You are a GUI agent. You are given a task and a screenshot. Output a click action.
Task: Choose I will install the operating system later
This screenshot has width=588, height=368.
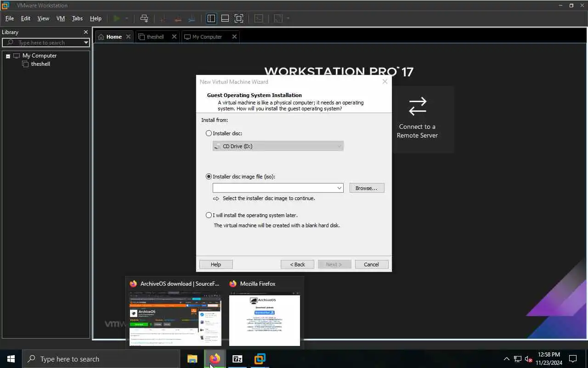tap(209, 215)
